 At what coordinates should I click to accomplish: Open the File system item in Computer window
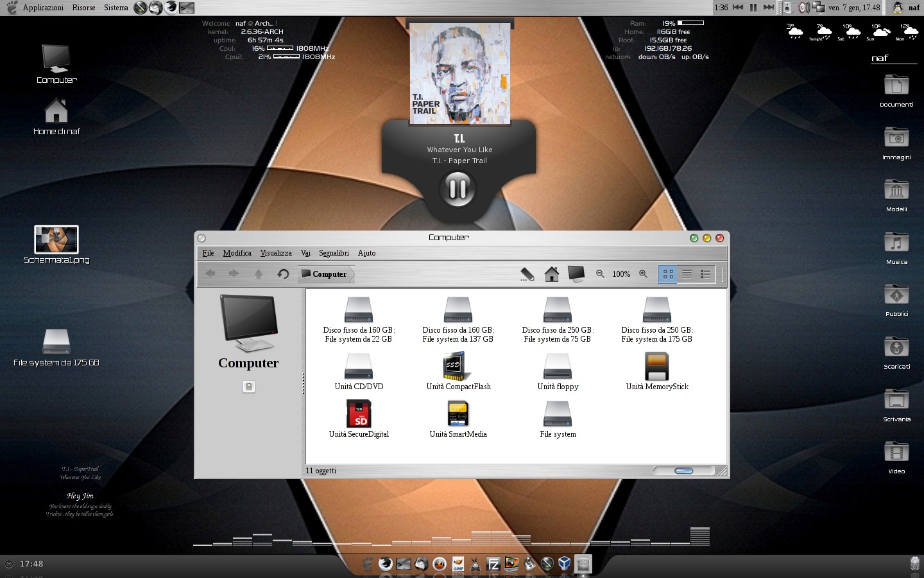558,419
